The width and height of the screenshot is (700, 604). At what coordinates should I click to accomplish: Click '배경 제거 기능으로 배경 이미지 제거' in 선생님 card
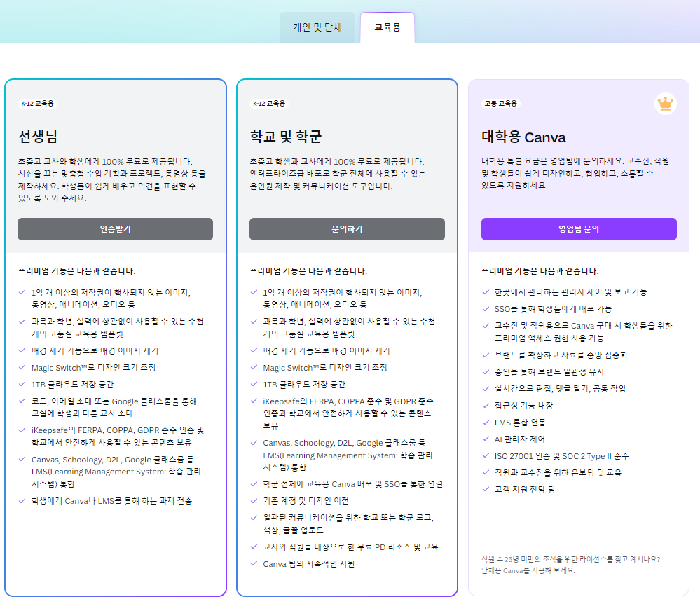point(95,351)
